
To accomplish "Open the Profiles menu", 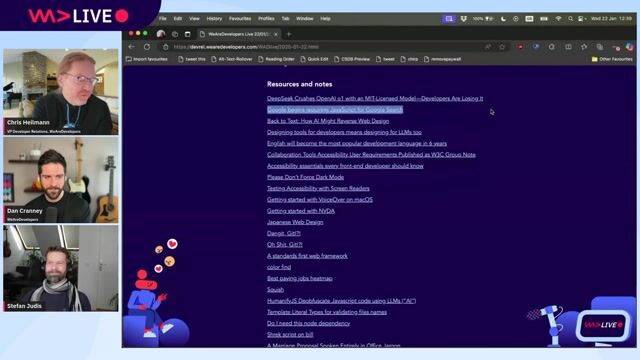I will 266,19.
